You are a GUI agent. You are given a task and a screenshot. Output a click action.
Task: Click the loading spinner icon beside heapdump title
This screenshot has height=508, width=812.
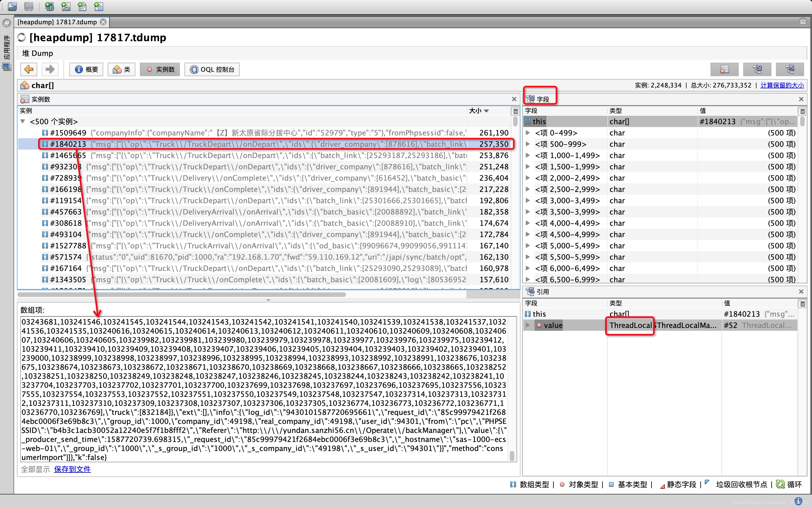[x=22, y=37]
